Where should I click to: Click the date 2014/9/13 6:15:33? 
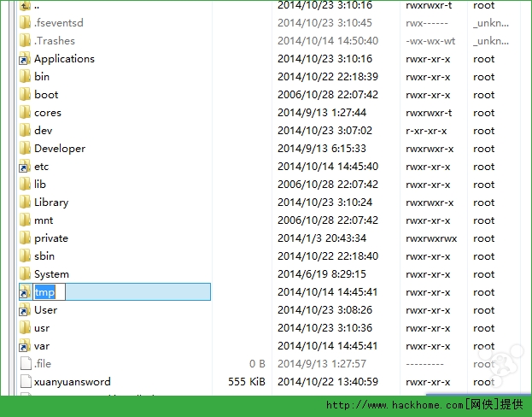click(x=322, y=149)
